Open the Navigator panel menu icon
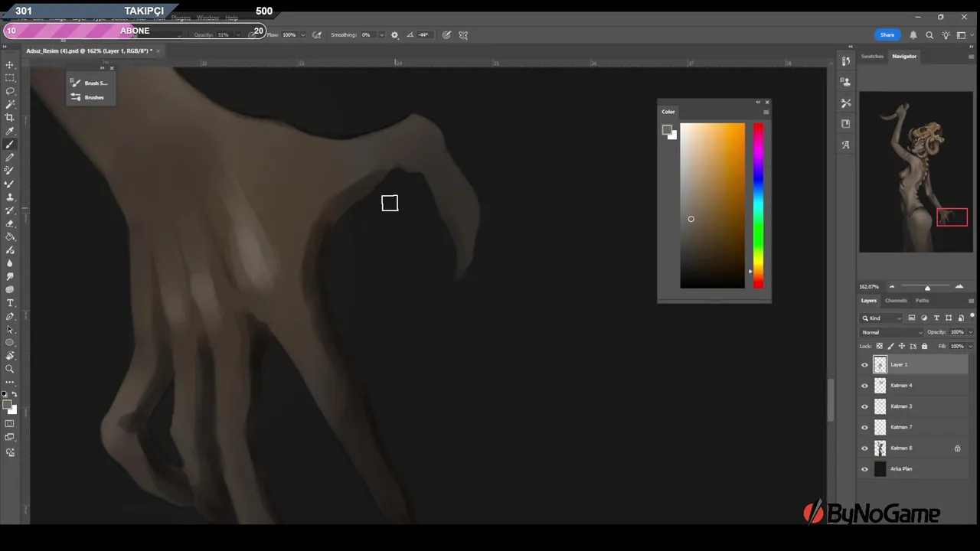The width and height of the screenshot is (980, 551). pyautogui.click(x=972, y=56)
